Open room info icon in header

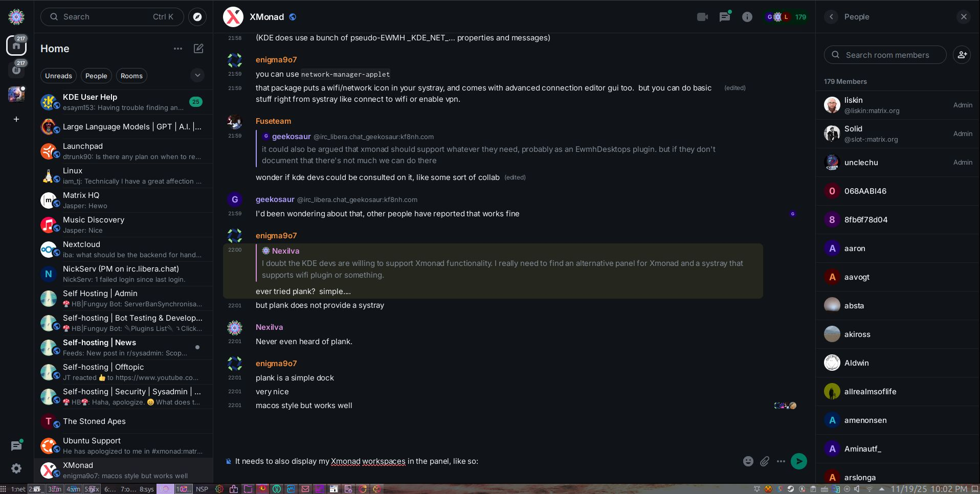click(747, 17)
